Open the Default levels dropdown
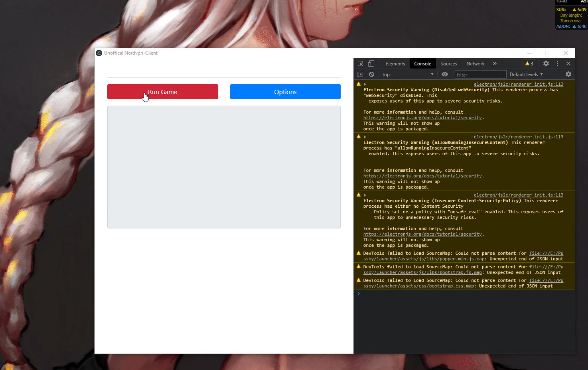The image size is (588, 370). (526, 75)
